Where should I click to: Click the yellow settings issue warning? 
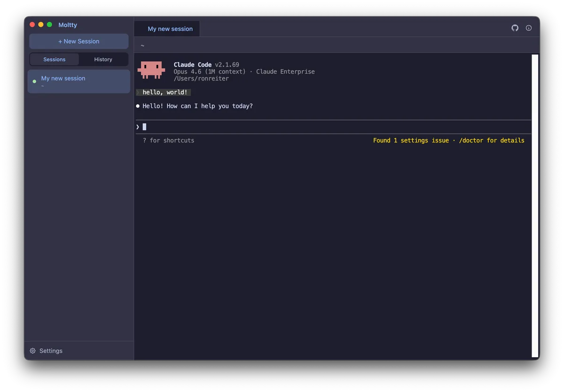pos(448,141)
